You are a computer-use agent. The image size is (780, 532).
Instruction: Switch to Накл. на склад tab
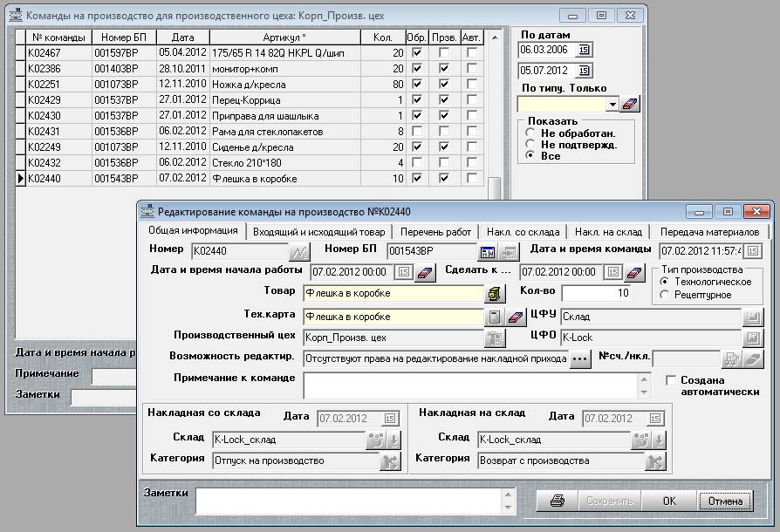(608, 232)
